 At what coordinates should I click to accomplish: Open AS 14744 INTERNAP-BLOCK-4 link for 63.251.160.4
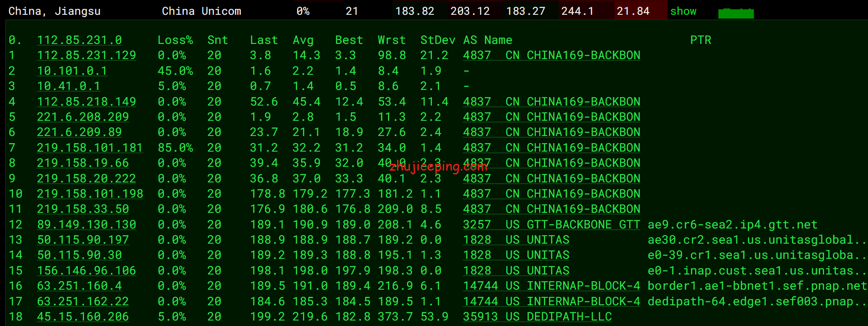coord(551,286)
